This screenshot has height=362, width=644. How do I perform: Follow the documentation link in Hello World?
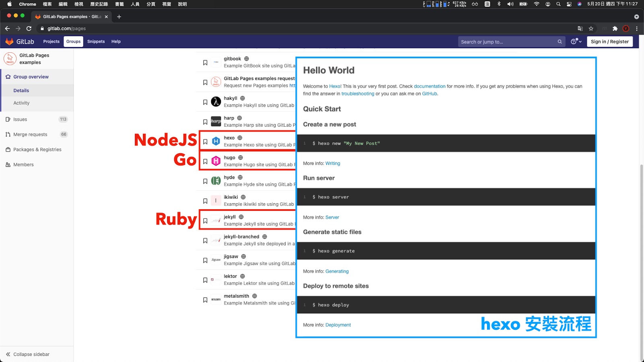click(x=429, y=86)
